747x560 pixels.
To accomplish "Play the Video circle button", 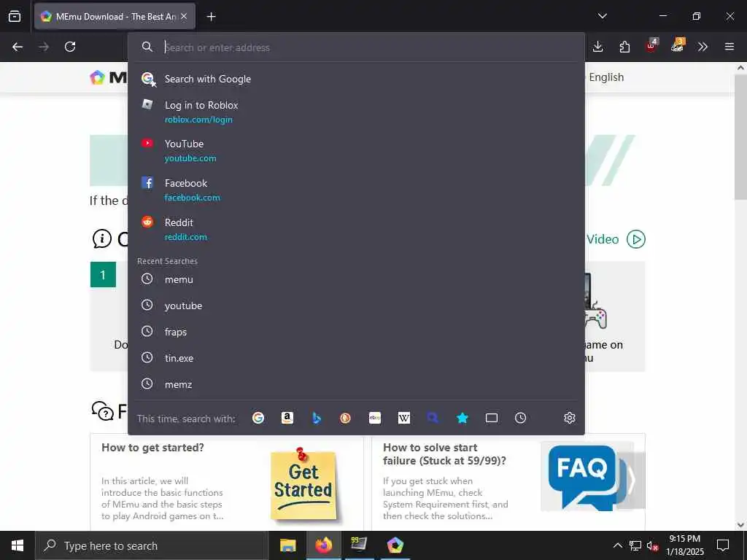I will point(636,239).
